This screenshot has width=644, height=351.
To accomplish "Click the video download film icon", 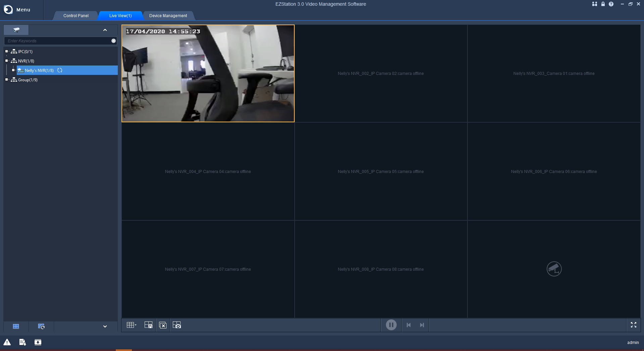I will 38,342.
